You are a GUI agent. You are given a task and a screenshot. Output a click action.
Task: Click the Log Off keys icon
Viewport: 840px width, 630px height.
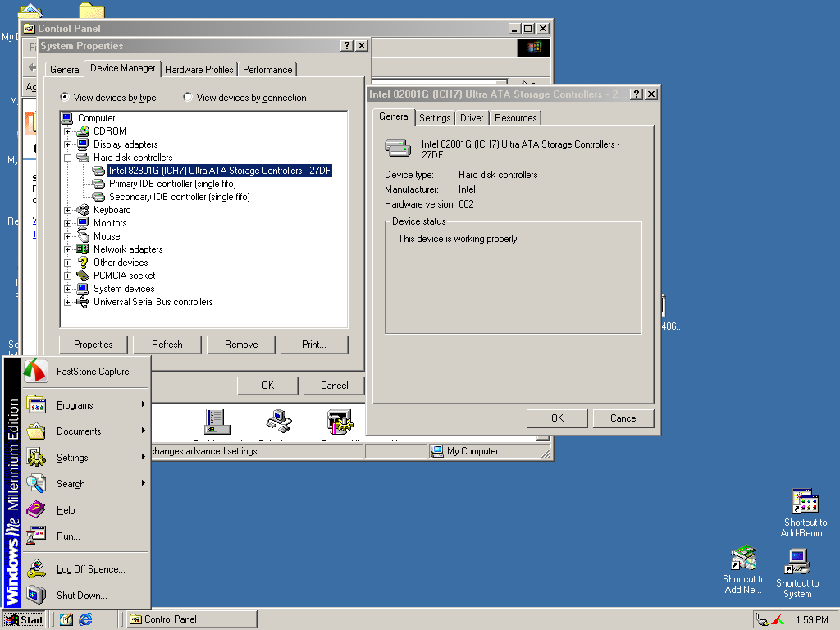36,569
